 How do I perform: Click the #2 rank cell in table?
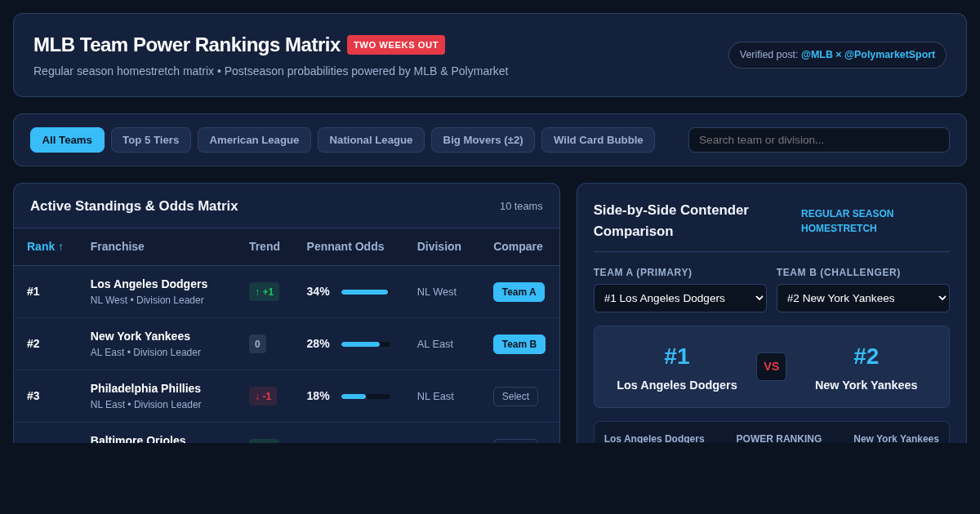coord(33,343)
